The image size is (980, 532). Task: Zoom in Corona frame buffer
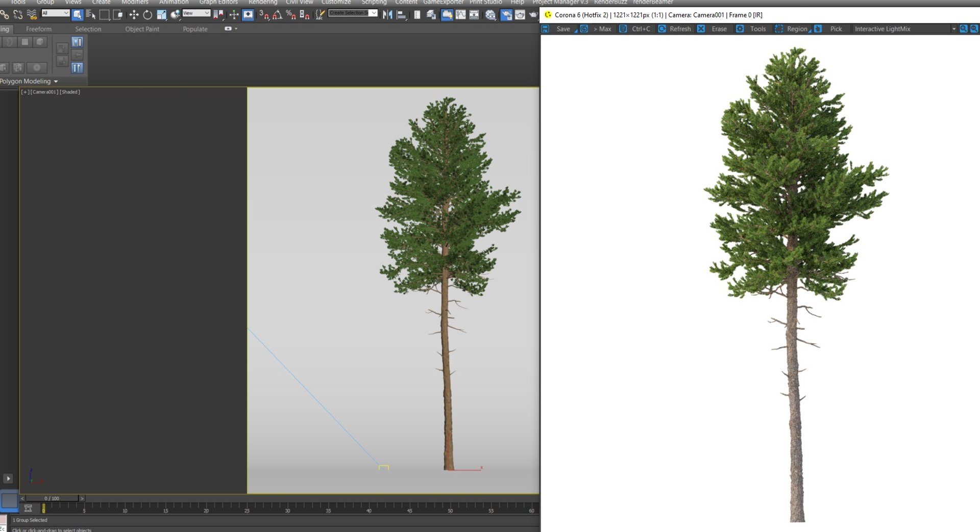(x=963, y=29)
